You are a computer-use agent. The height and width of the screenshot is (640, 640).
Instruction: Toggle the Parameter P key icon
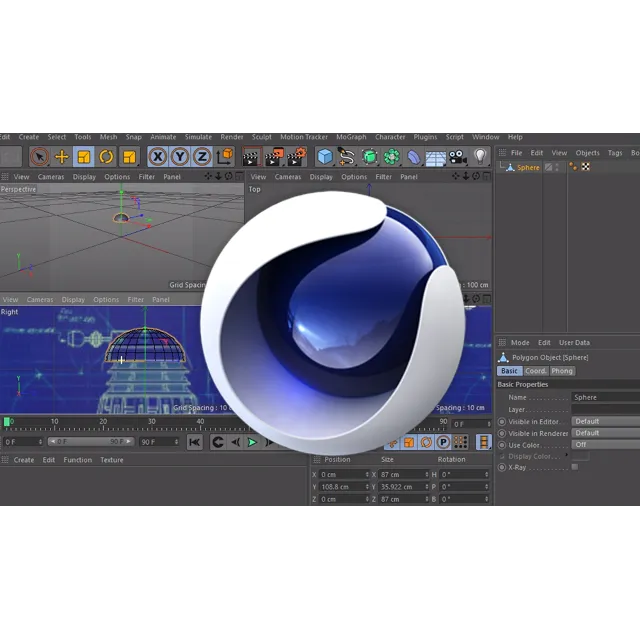pyautogui.click(x=443, y=442)
